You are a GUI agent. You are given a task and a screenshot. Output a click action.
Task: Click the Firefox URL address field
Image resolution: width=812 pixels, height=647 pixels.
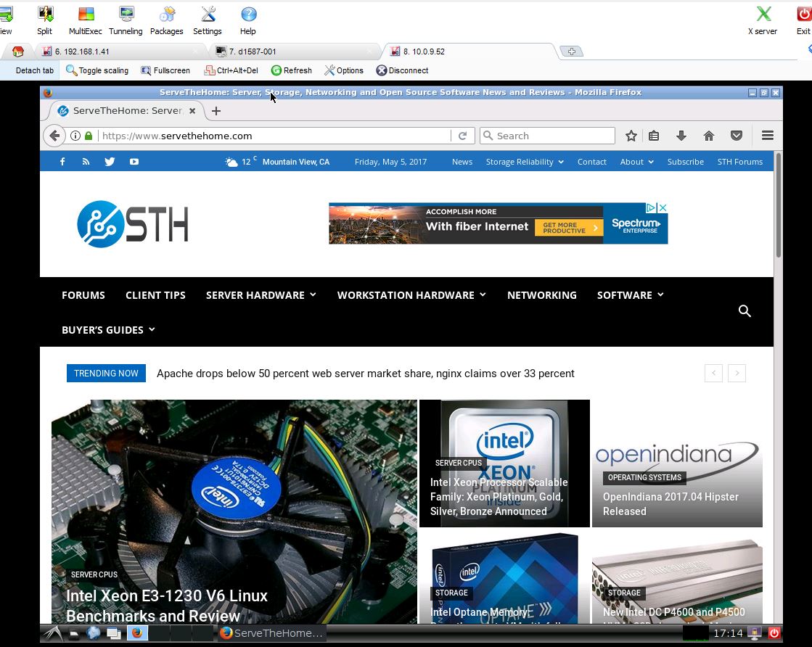point(274,136)
